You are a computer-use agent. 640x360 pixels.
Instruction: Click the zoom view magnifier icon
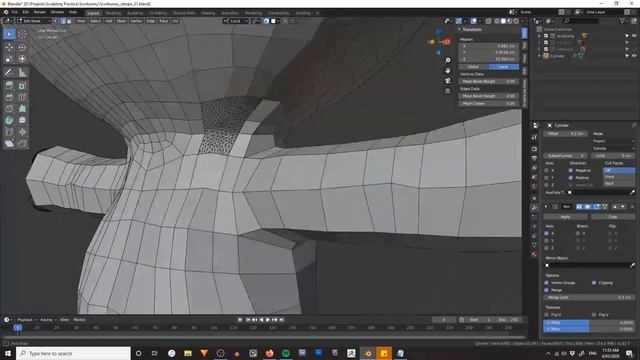(x=448, y=60)
